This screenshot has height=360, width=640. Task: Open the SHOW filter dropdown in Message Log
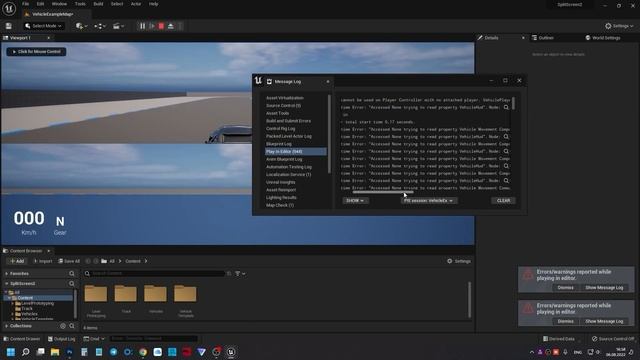(x=355, y=201)
